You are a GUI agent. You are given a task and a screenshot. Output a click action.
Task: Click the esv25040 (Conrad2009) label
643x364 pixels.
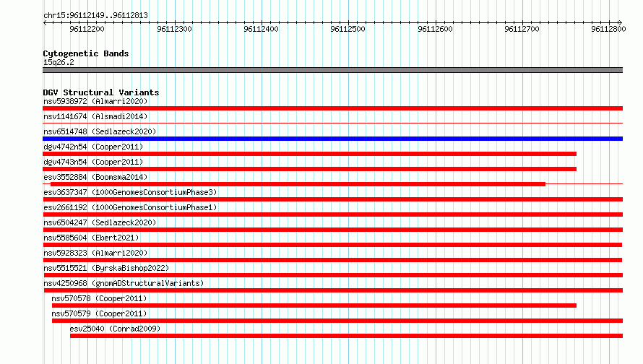(115, 329)
